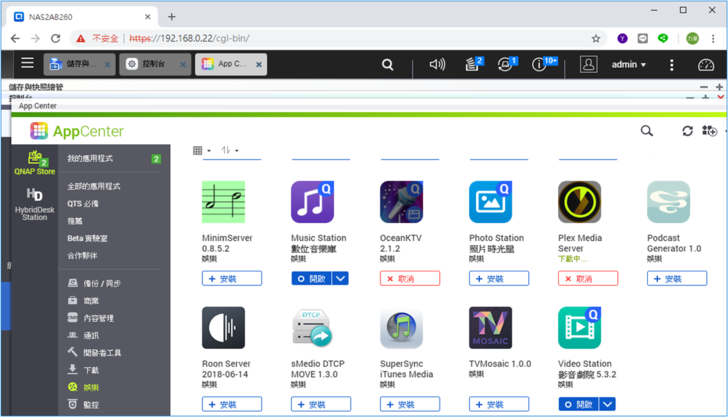Click the OceanKTV app icon
Viewport: 728px width, 417px height.
(402, 202)
